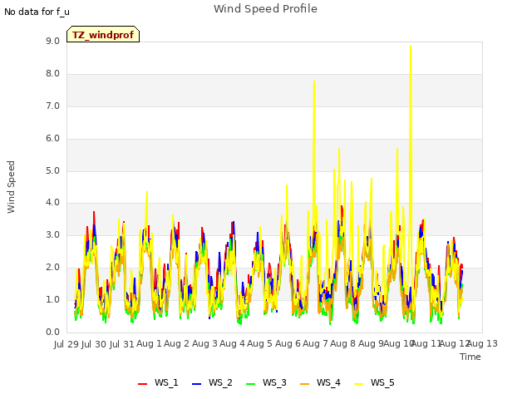532x399 pixels.
Task: Click the Aug 2 x-axis date label
Action: point(177,343)
